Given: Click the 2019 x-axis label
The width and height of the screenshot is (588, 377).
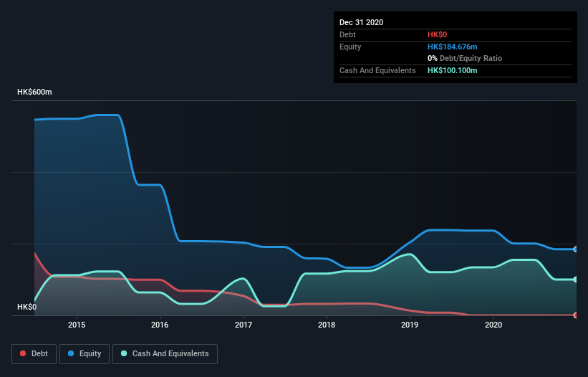Looking at the screenshot, I should coord(410,325).
